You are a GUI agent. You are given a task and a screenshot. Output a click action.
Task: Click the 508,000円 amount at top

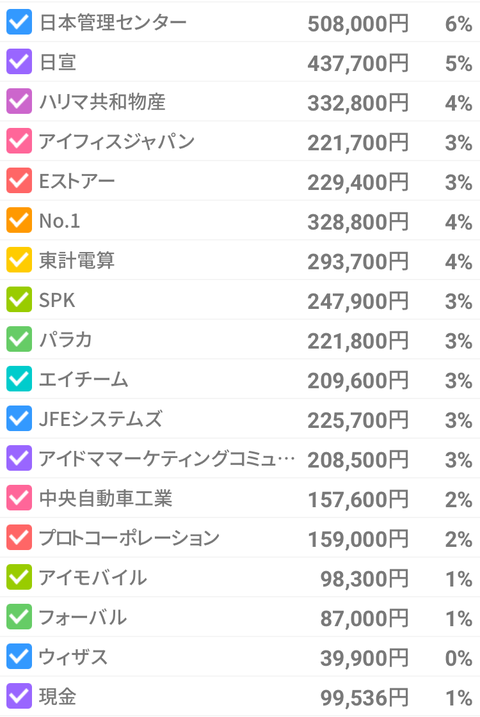click(358, 23)
